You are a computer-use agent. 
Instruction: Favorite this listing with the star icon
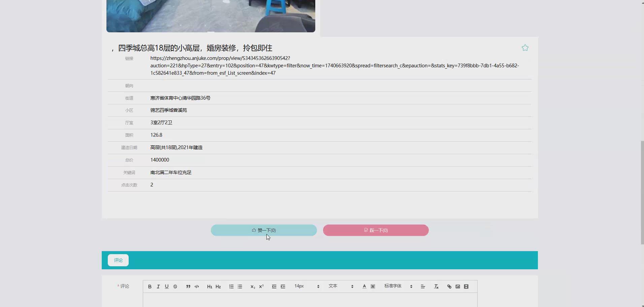coord(525,48)
